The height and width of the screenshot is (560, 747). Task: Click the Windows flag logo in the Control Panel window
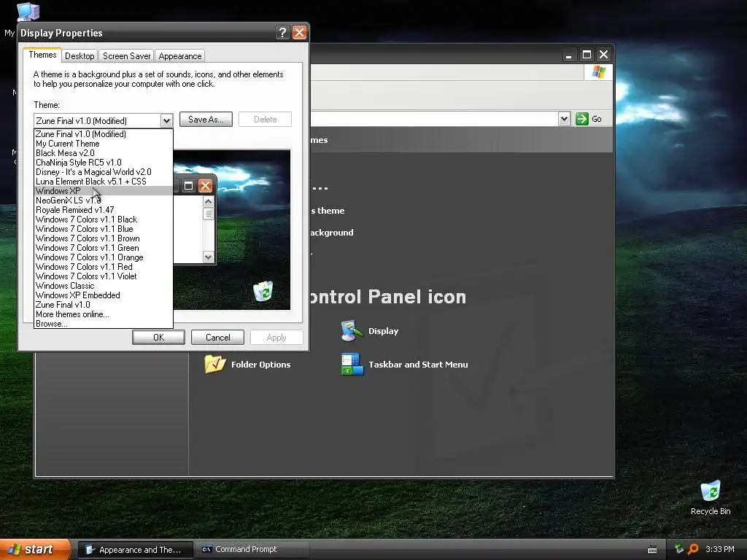click(599, 72)
